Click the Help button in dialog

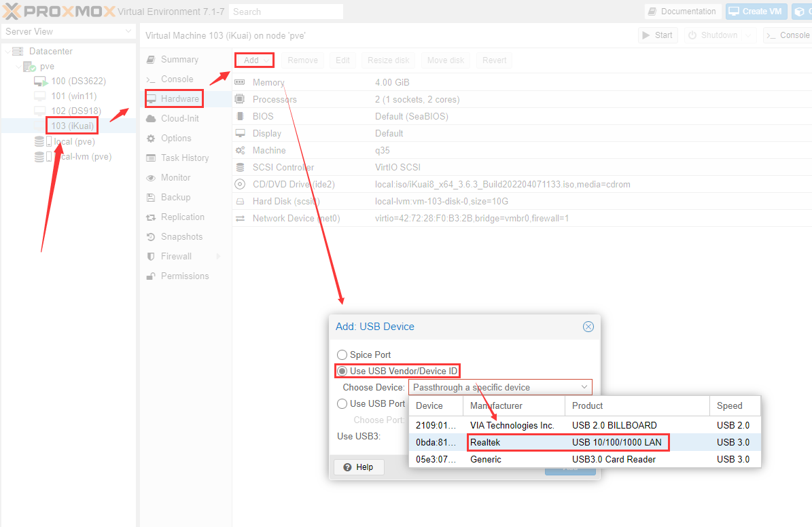coord(358,467)
